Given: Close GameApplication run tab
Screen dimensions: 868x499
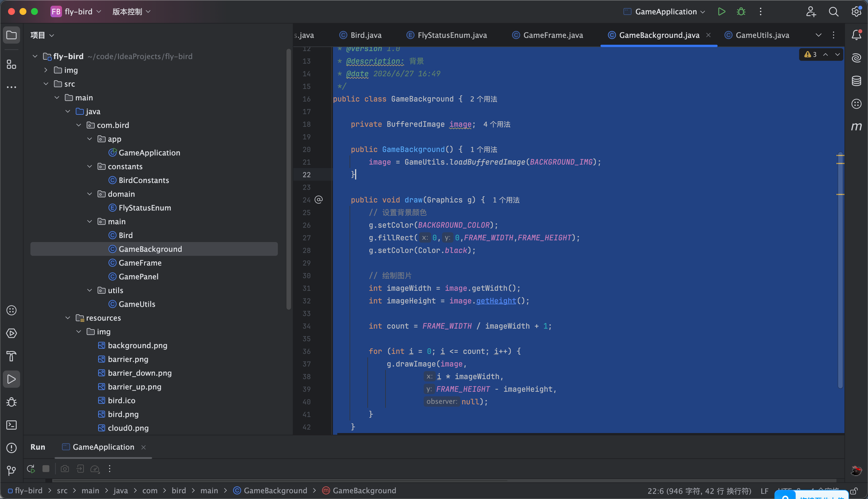Looking at the screenshot, I should point(144,447).
